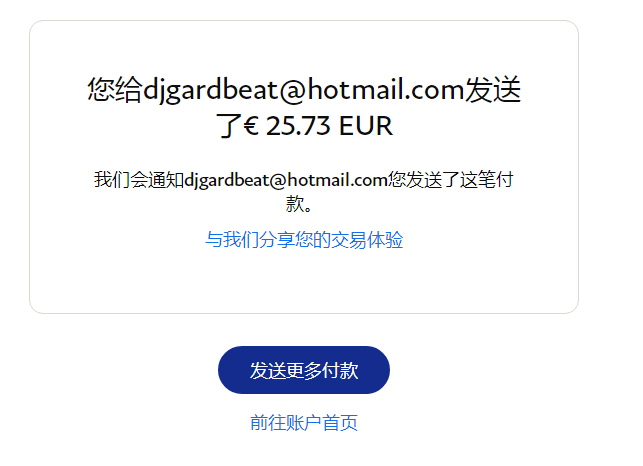
Task: Click the 发送 characters ending the first heading line
Action: pyautogui.click(x=493, y=89)
